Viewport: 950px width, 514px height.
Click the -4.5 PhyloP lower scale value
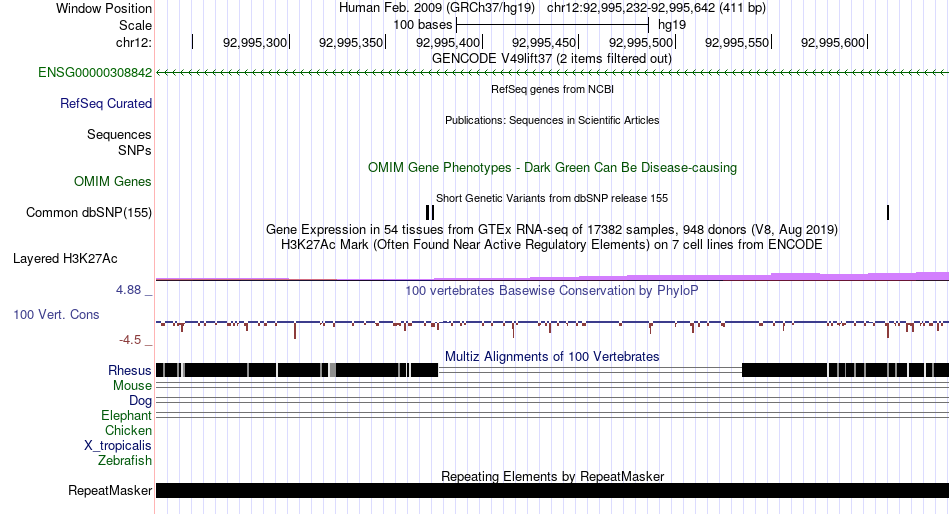point(130,340)
